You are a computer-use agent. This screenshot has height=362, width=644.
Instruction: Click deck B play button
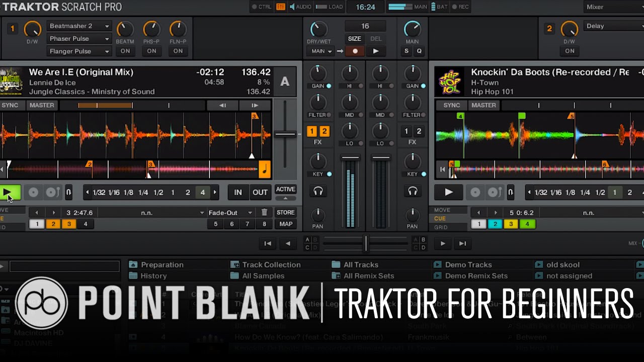pos(449,192)
